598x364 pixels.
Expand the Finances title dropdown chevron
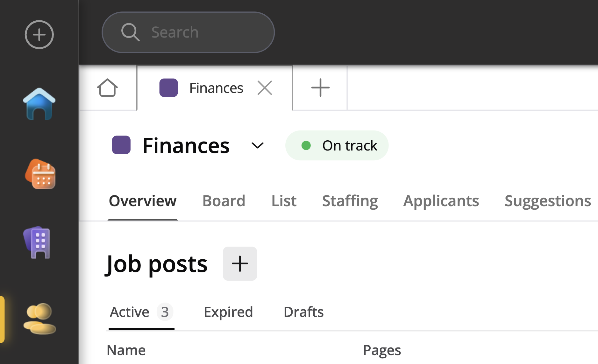[257, 146]
